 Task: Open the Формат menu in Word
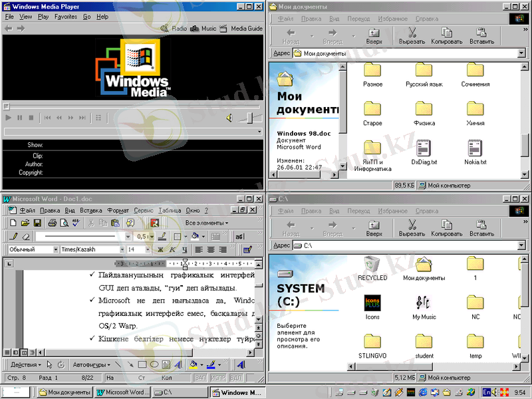coord(118,210)
